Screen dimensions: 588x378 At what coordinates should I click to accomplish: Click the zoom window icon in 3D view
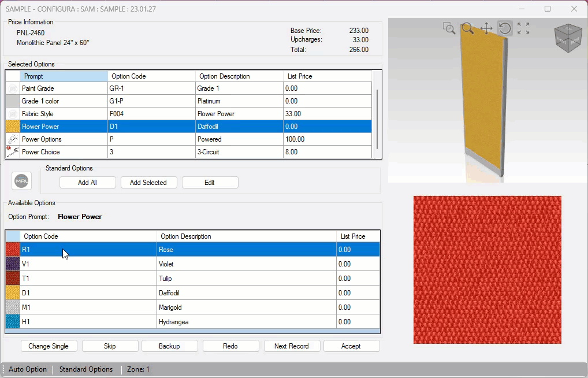tap(449, 28)
